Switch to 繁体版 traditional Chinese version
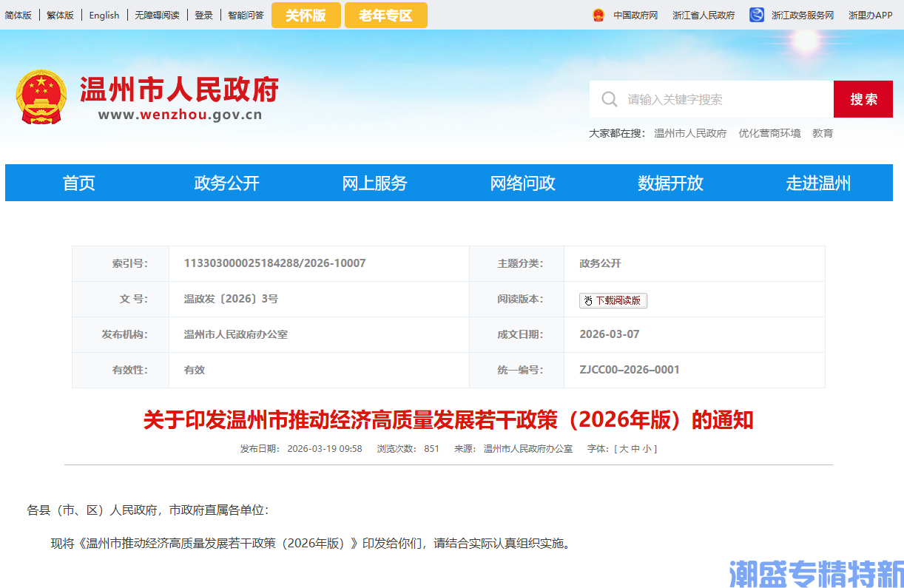Image resolution: width=904 pixels, height=588 pixels. coord(60,14)
